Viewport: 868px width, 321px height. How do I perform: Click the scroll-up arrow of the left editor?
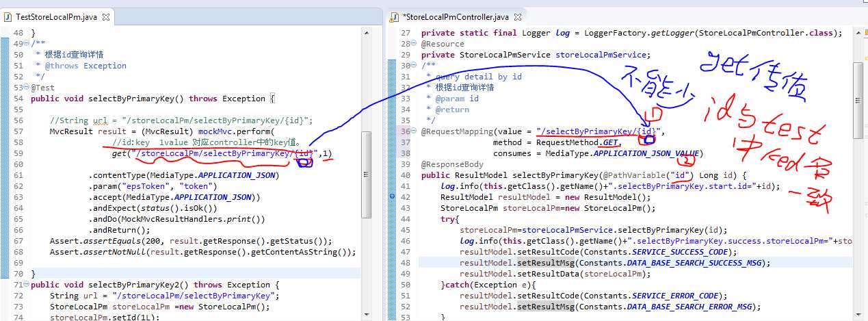point(367,31)
